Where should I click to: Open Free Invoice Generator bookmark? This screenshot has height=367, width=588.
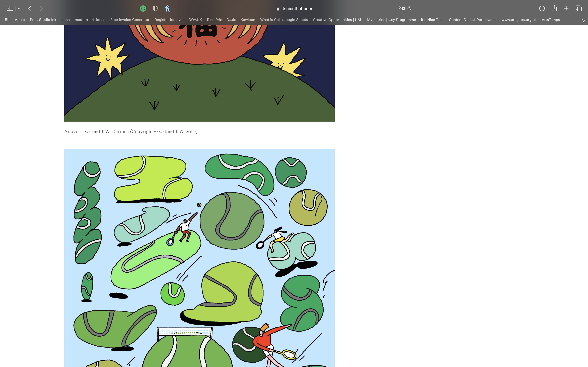(130, 20)
